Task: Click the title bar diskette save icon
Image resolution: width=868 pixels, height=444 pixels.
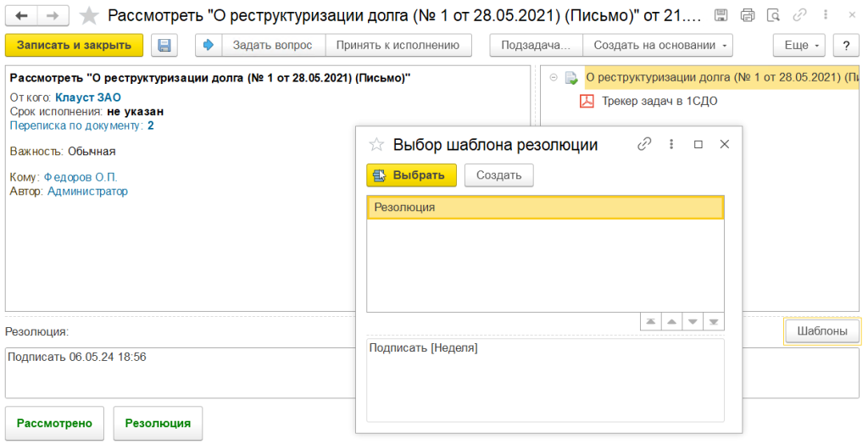Action: [x=721, y=16]
